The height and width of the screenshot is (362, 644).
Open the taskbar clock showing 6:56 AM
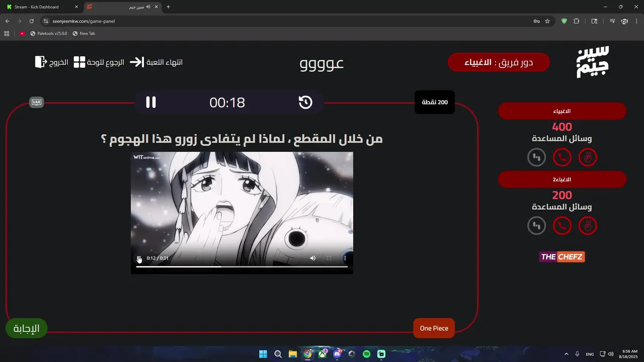tap(629, 354)
